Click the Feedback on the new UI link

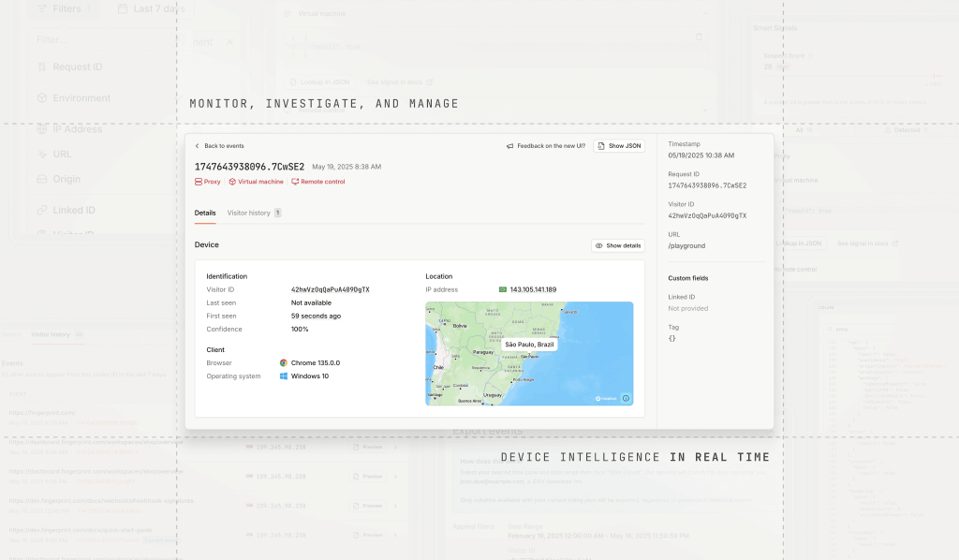point(553,145)
